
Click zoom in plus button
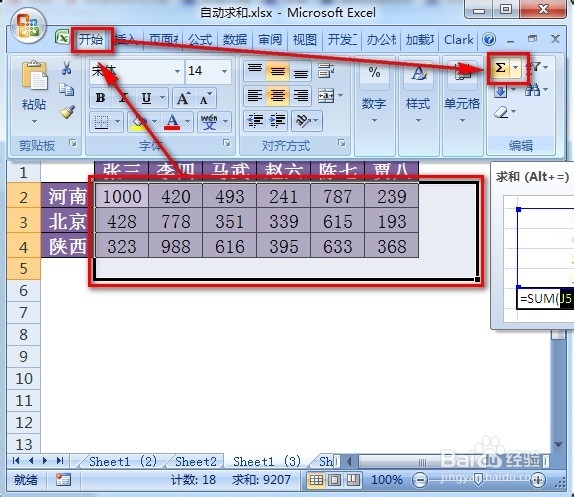pyautogui.click(x=538, y=480)
